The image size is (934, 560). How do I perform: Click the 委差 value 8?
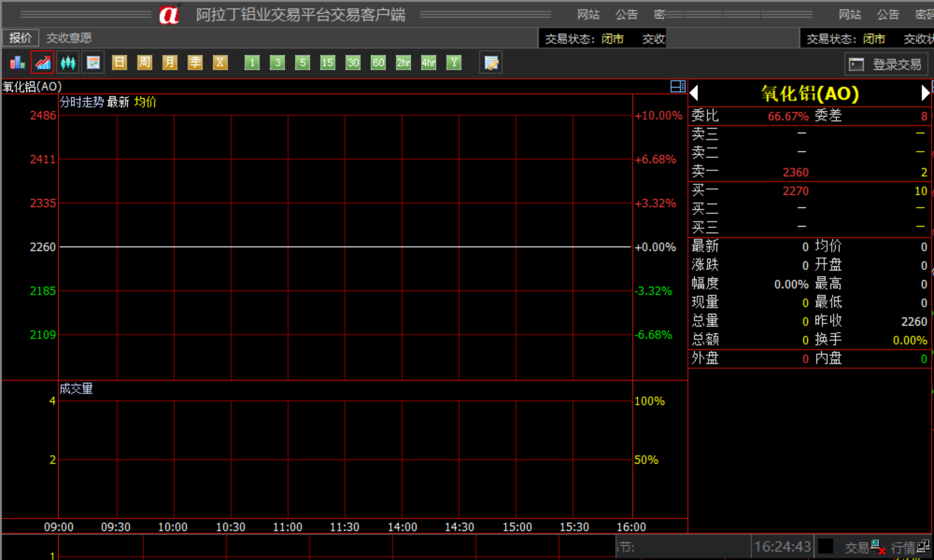coord(924,116)
